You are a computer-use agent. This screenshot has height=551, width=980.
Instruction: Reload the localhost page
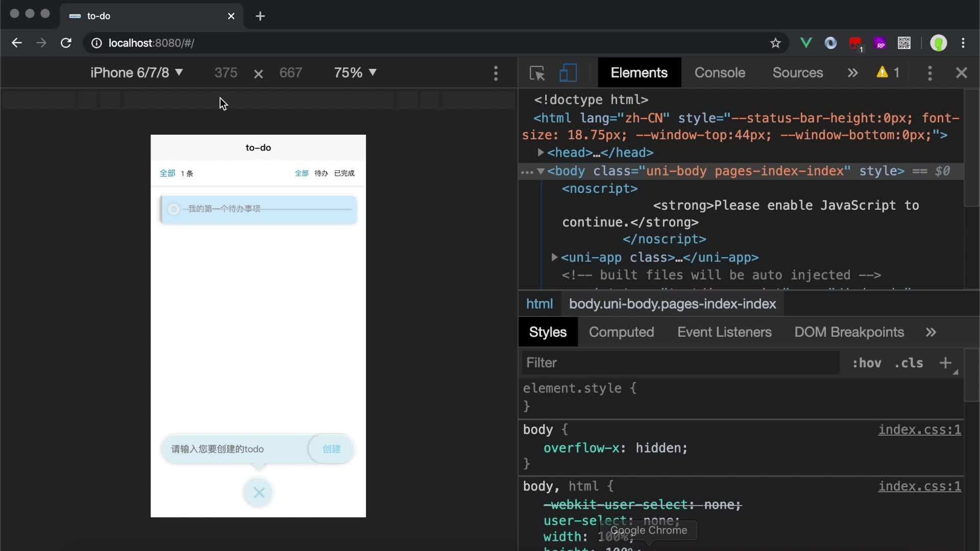point(66,43)
